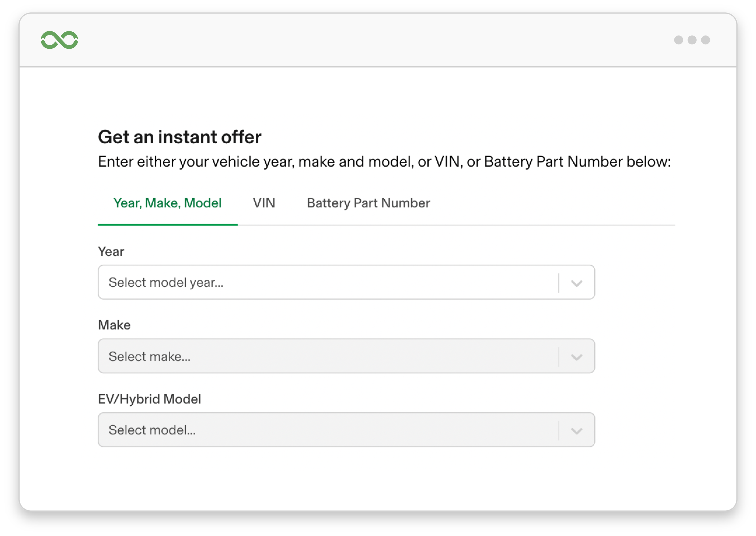Click the instruction text about vehicle year or VIN

pyautogui.click(x=384, y=162)
